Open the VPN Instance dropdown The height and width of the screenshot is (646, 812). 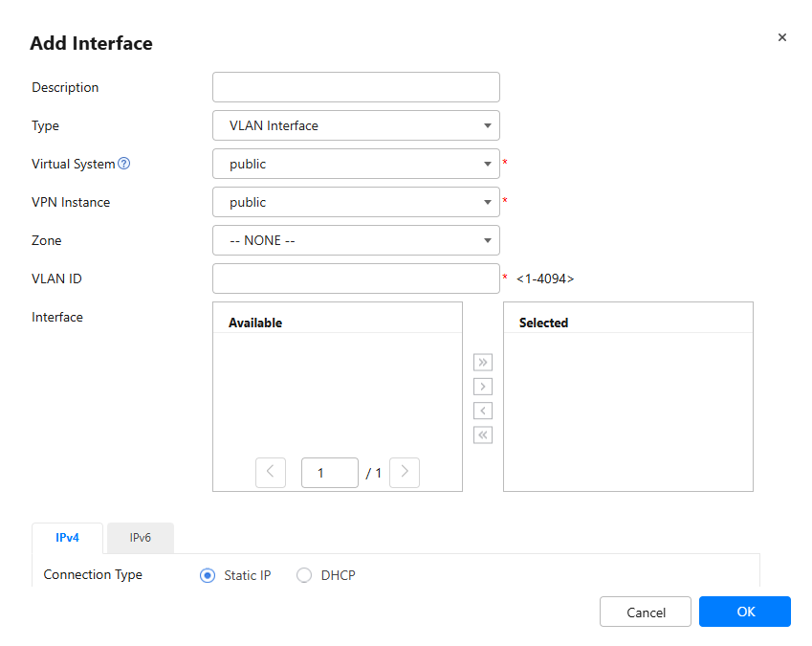pyautogui.click(x=356, y=202)
